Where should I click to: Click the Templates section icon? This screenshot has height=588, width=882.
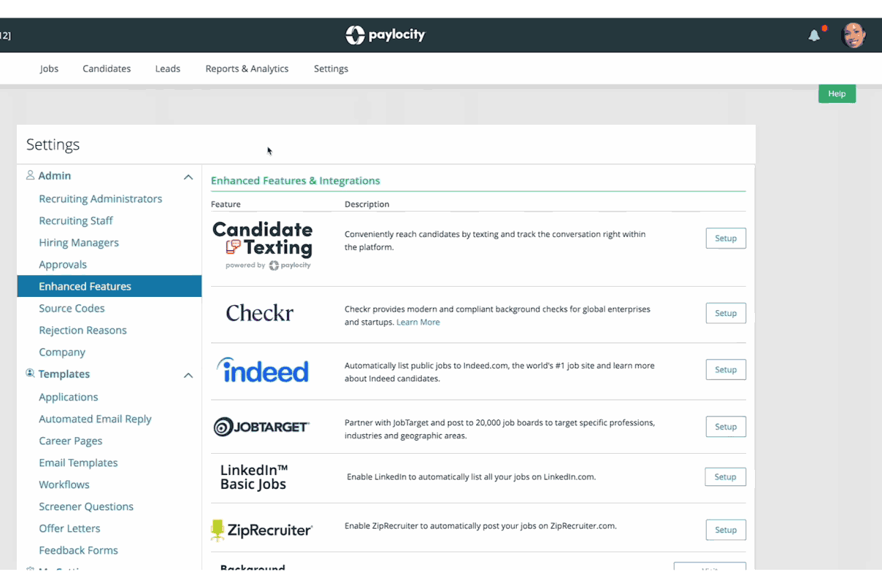31,374
